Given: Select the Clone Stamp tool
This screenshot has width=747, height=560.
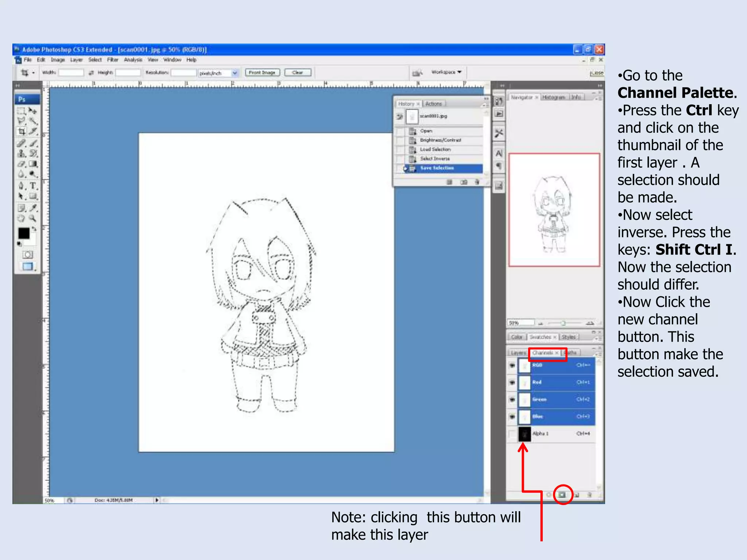Looking at the screenshot, I should point(22,153).
